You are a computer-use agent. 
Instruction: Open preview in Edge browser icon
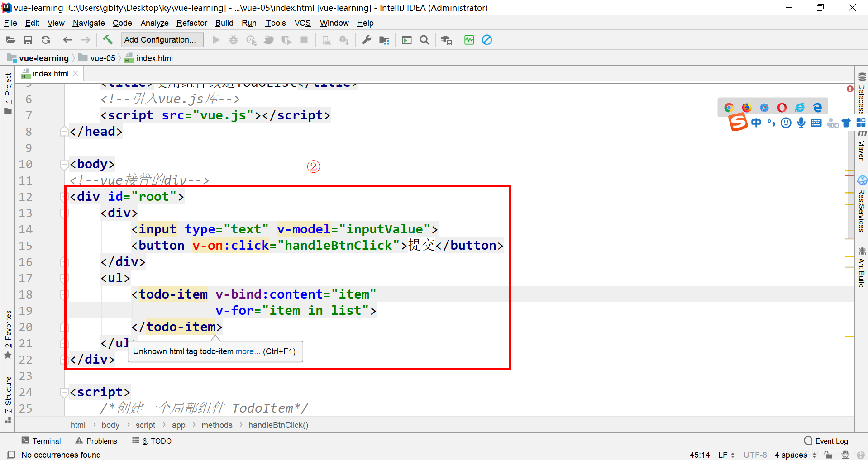817,107
